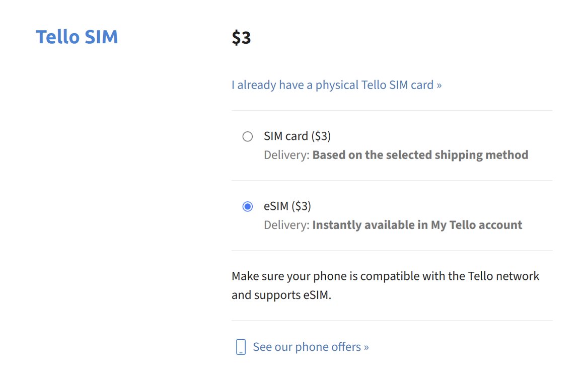Image resolution: width=588 pixels, height=380 pixels.
Task: Open the already have physical Tello SIM link
Action: point(336,85)
